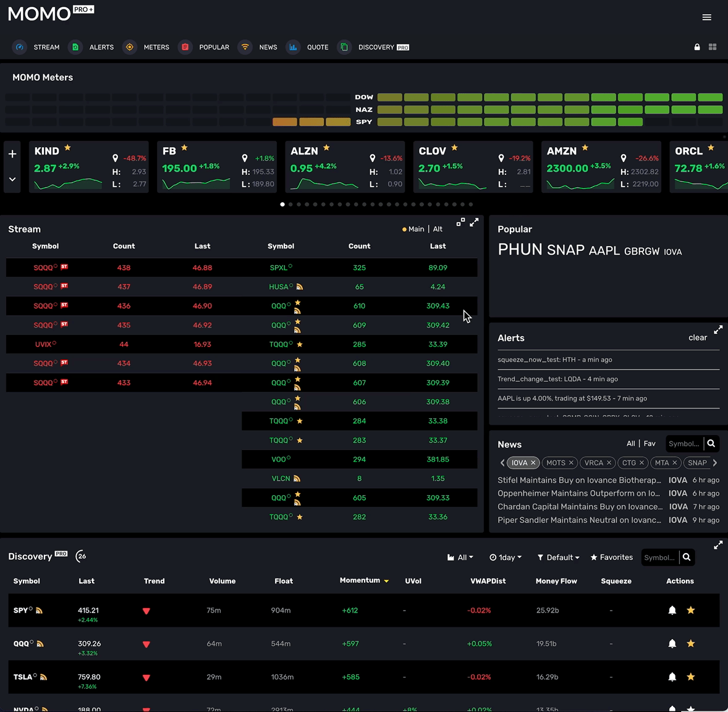728x712 pixels.
Task: Click the Discovery refresh timer icon
Action: click(x=81, y=556)
